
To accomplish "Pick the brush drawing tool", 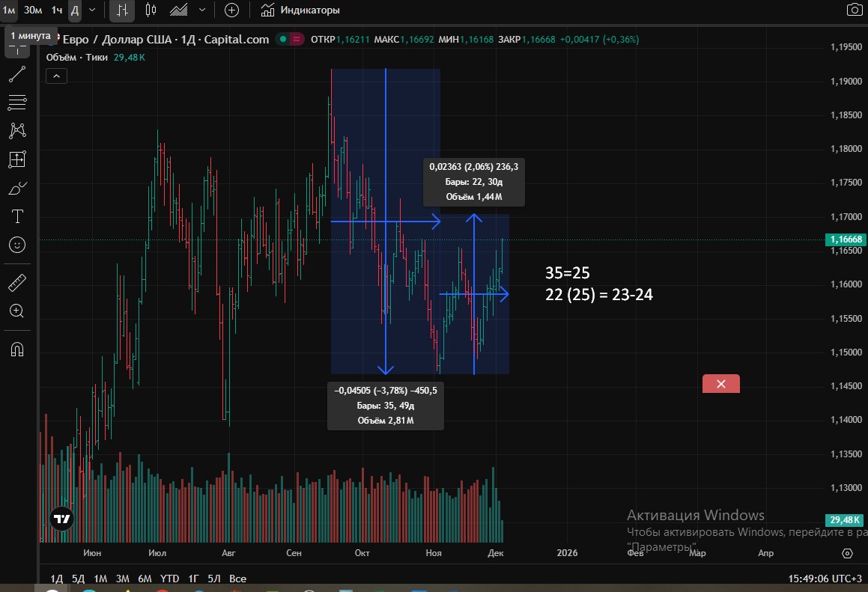I will pos(16,188).
